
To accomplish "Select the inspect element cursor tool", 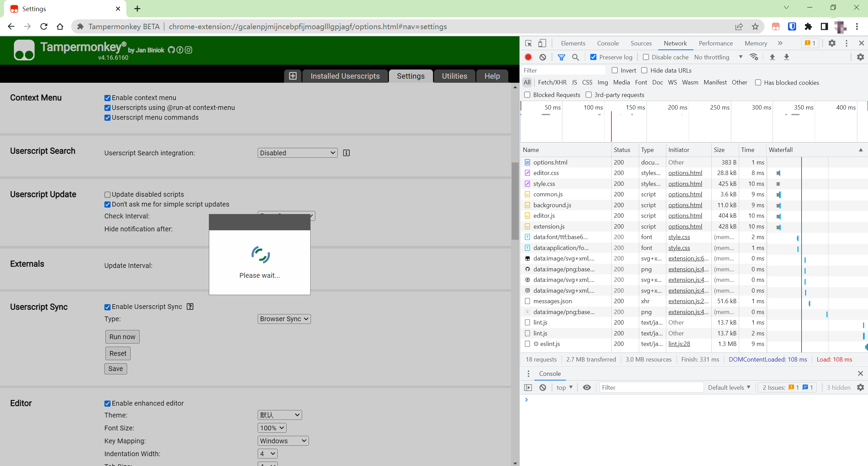I will click(528, 43).
